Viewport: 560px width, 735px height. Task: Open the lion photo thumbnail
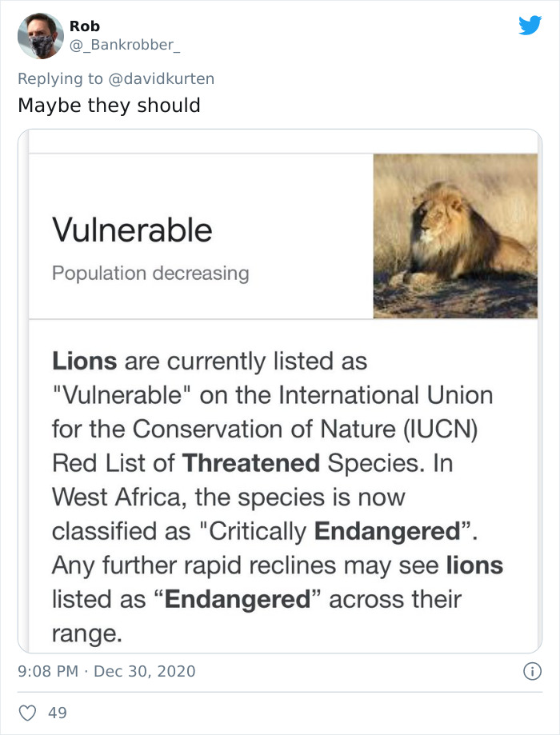(455, 236)
